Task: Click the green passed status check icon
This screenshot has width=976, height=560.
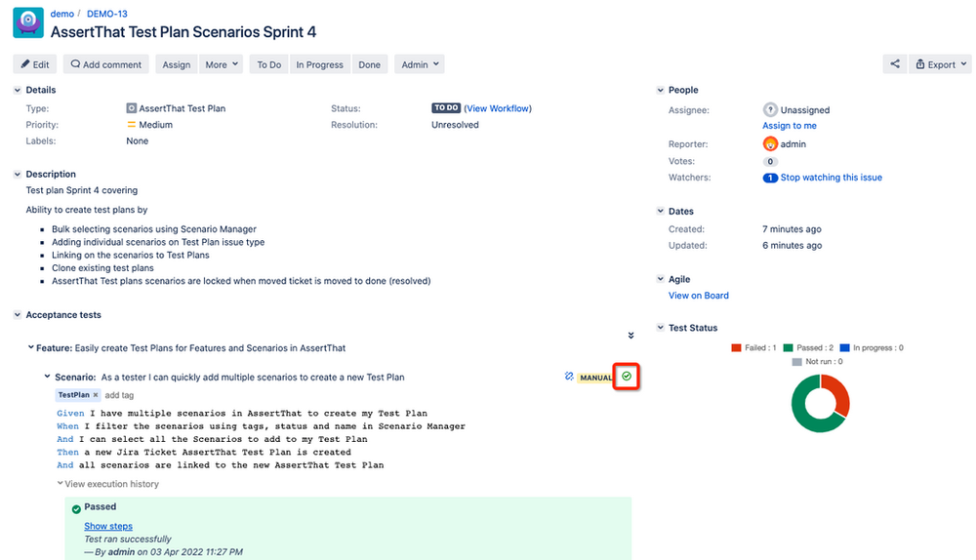Action: [x=627, y=377]
